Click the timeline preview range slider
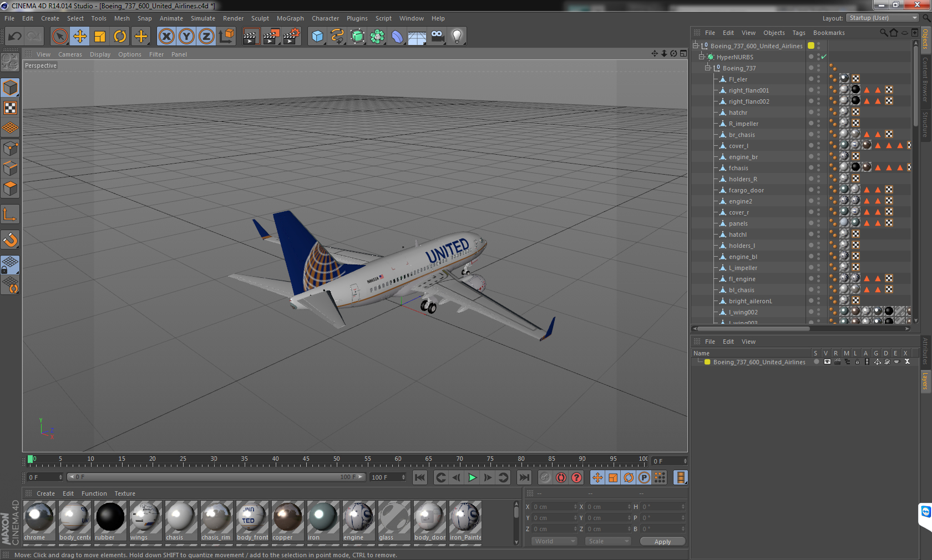 (216, 477)
